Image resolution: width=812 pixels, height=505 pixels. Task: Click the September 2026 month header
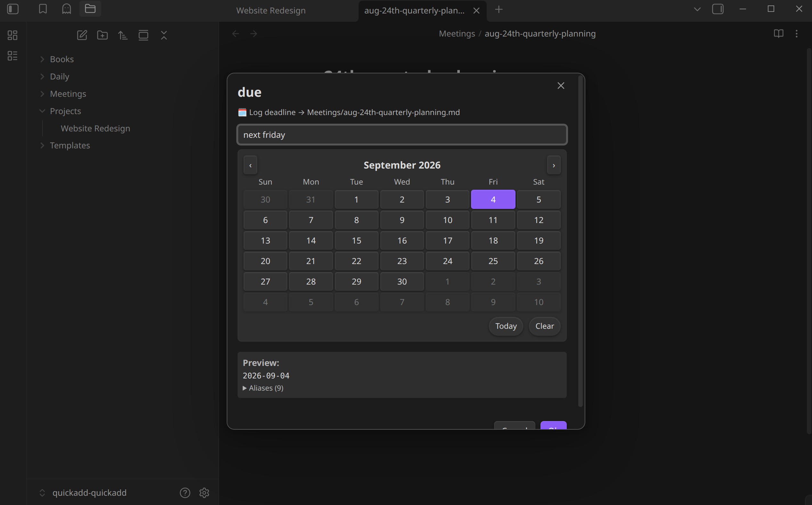coord(402,165)
